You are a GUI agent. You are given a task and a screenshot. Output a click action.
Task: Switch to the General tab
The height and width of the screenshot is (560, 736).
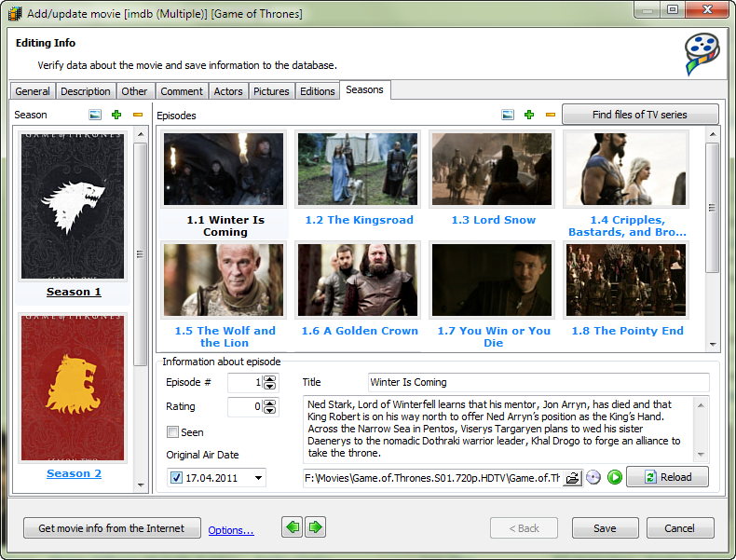(x=33, y=91)
